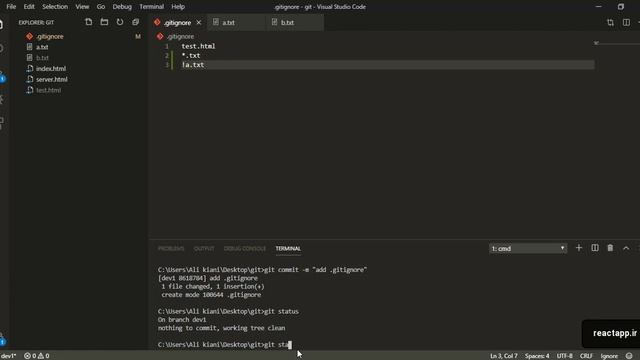Click the M modified badge next to .gitignore
The image size is (640, 360).
tap(138, 36)
